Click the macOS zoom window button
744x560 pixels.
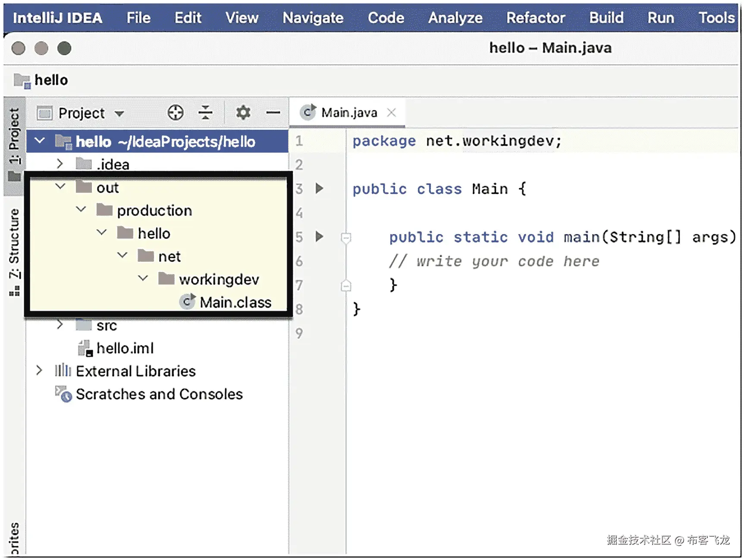pyautogui.click(x=64, y=48)
